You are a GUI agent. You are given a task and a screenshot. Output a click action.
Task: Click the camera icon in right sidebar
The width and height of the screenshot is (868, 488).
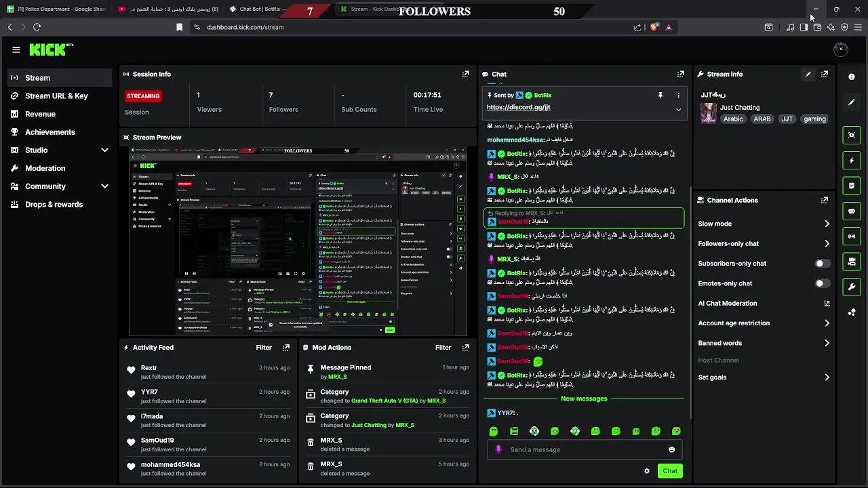pos(852,262)
